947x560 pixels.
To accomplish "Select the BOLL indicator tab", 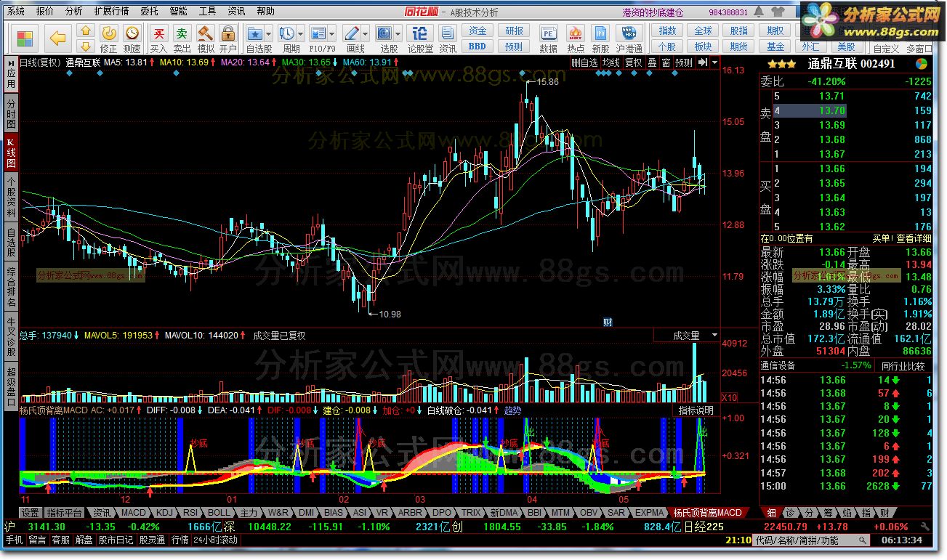I will click(219, 513).
